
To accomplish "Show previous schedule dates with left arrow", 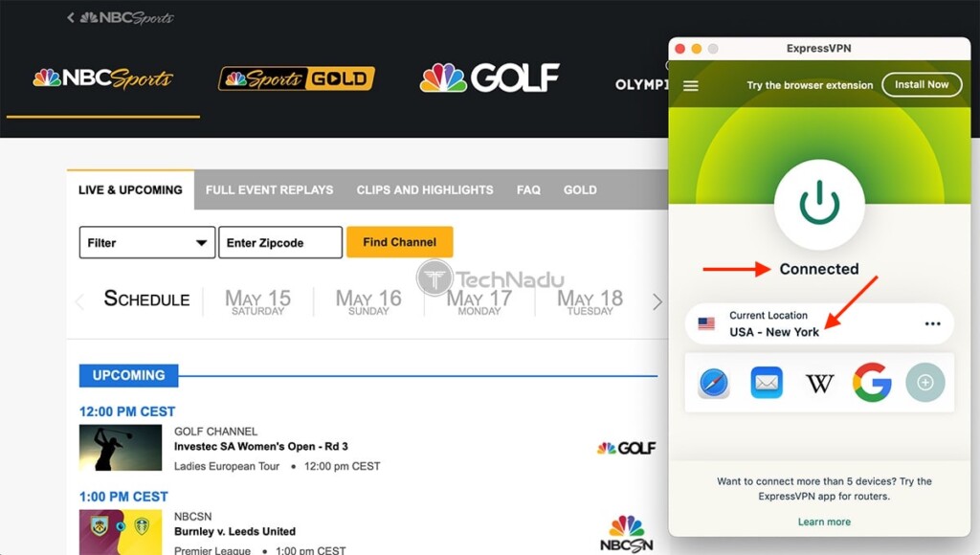I will click(x=79, y=301).
